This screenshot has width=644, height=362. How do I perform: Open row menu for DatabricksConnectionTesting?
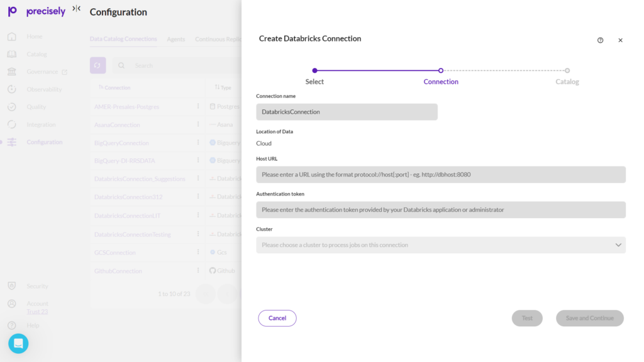pos(198,234)
